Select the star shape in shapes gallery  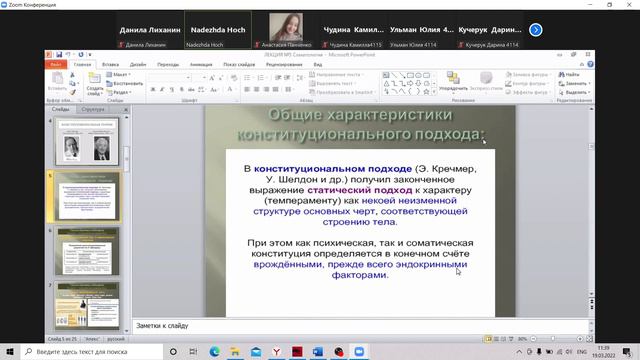[x=426, y=92]
